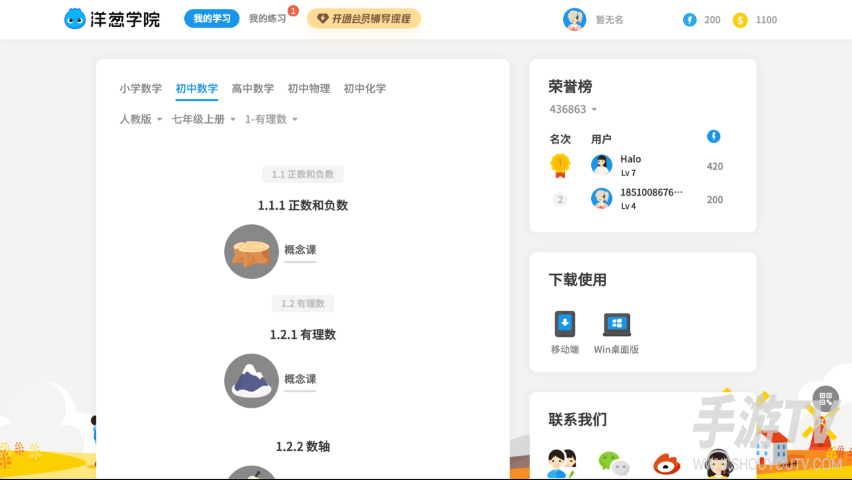Click the 1.1.1 正数和负数 lesson title
Viewport: 852px width, 480px height.
[303, 205]
